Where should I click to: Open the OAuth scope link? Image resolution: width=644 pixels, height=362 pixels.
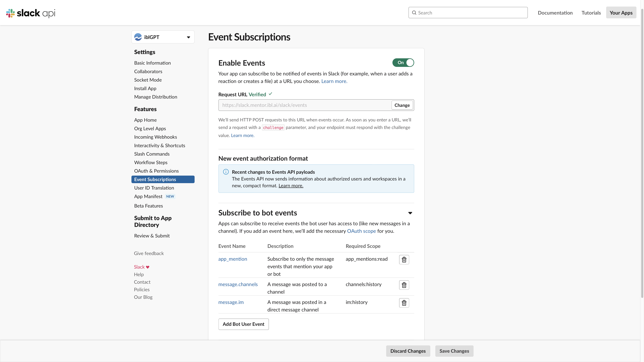pos(361,231)
